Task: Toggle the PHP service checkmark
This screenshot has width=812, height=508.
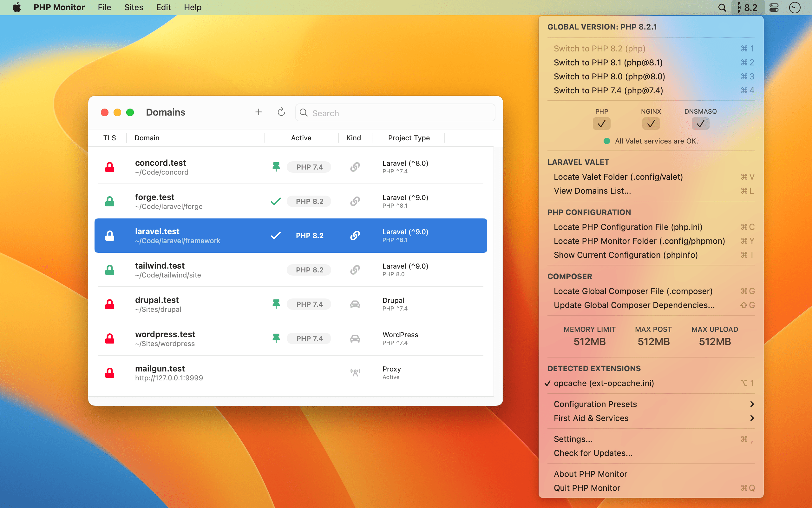Action: pyautogui.click(x=601, y=124)
